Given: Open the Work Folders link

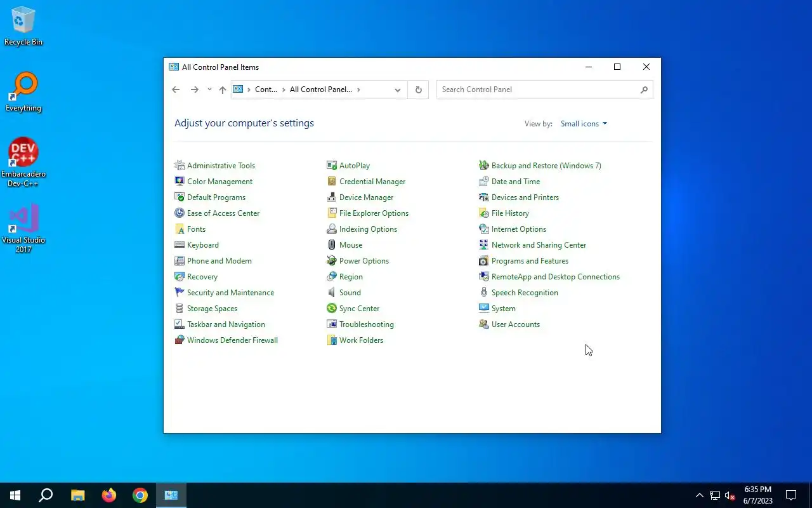Looking at the screenshot, I should pos(361,340).
